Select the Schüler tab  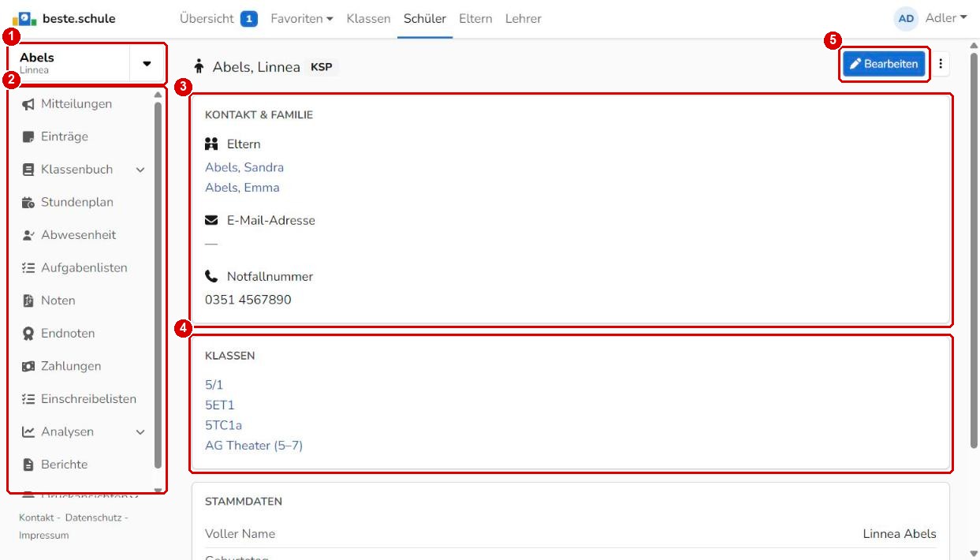[425, 19]
